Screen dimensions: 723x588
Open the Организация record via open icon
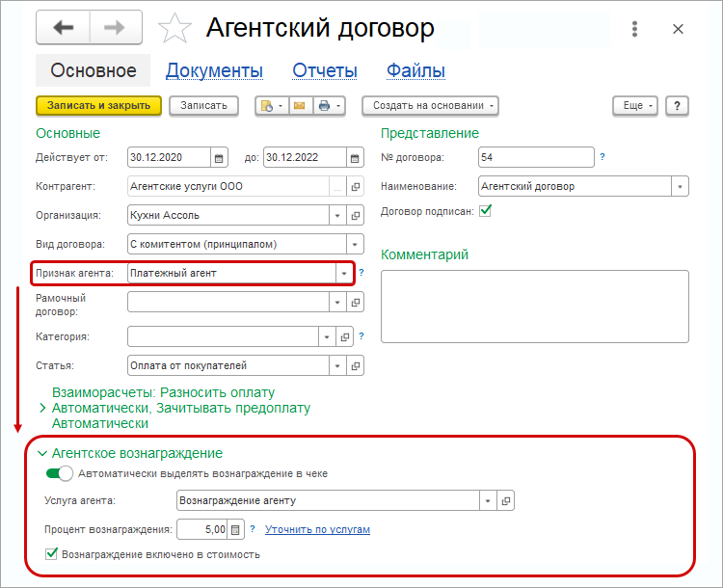click(355, 215)
